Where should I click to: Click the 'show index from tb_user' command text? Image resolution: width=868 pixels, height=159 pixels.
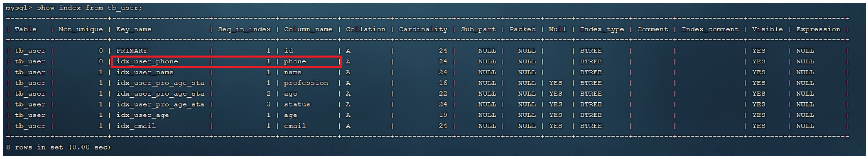pos(89,8)
